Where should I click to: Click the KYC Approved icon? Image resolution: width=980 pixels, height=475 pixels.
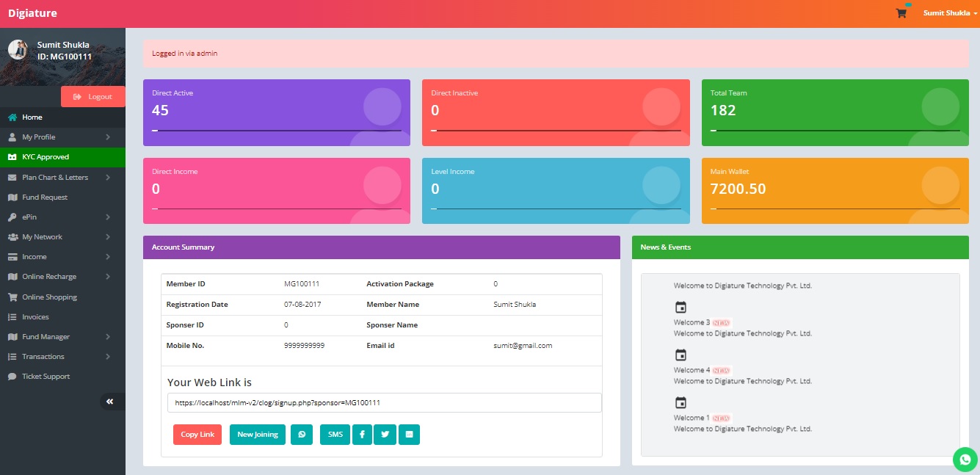[x=12, y=157]
